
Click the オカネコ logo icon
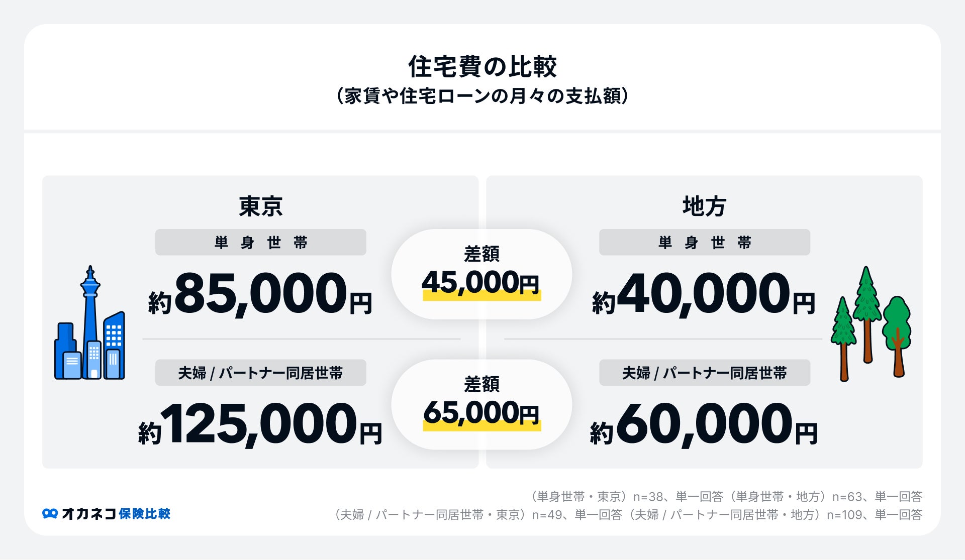coord(50,514)
